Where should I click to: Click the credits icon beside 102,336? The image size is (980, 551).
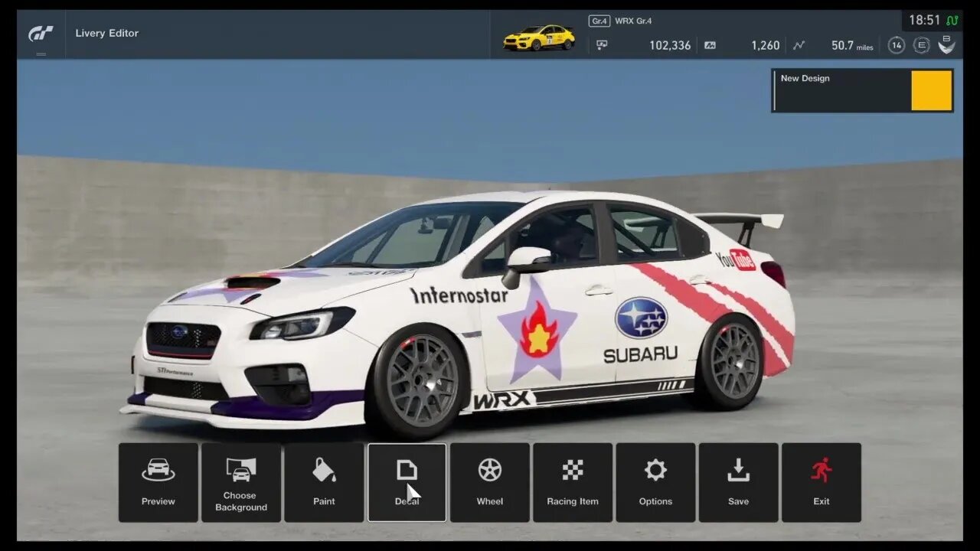(x=603, y=45)
